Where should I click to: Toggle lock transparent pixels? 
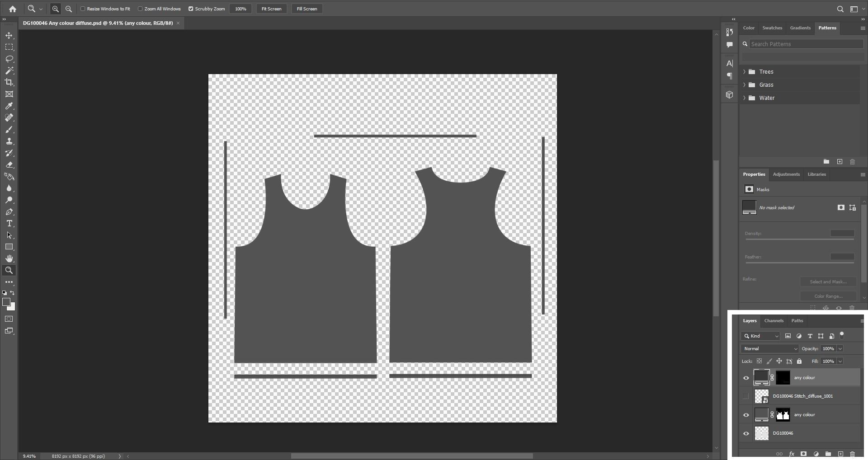pos(759,361)
